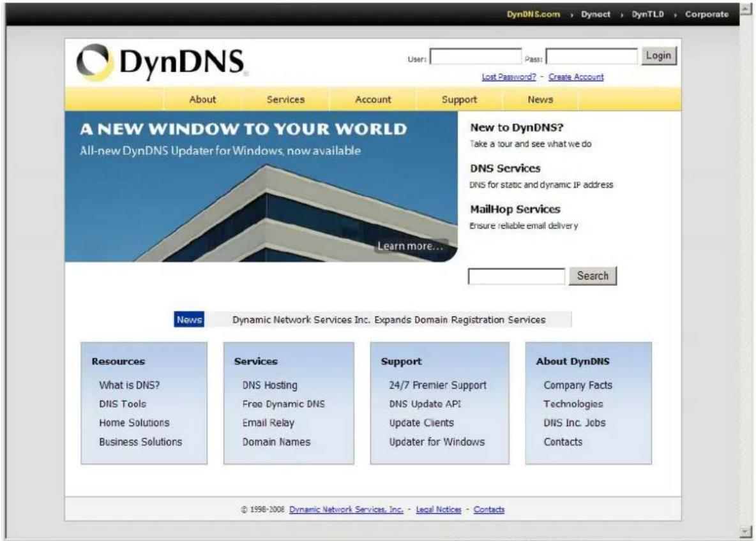Image resolution: width=756 pixels, height=541 pixels.
Task: Open Domain Names link
Action: 276,441
